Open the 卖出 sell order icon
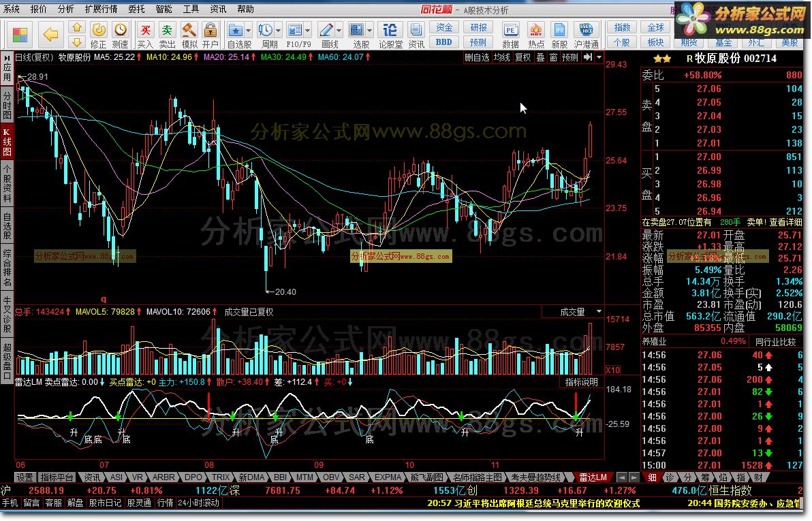This screenshot has width=812, height=521. coord(167,35)
